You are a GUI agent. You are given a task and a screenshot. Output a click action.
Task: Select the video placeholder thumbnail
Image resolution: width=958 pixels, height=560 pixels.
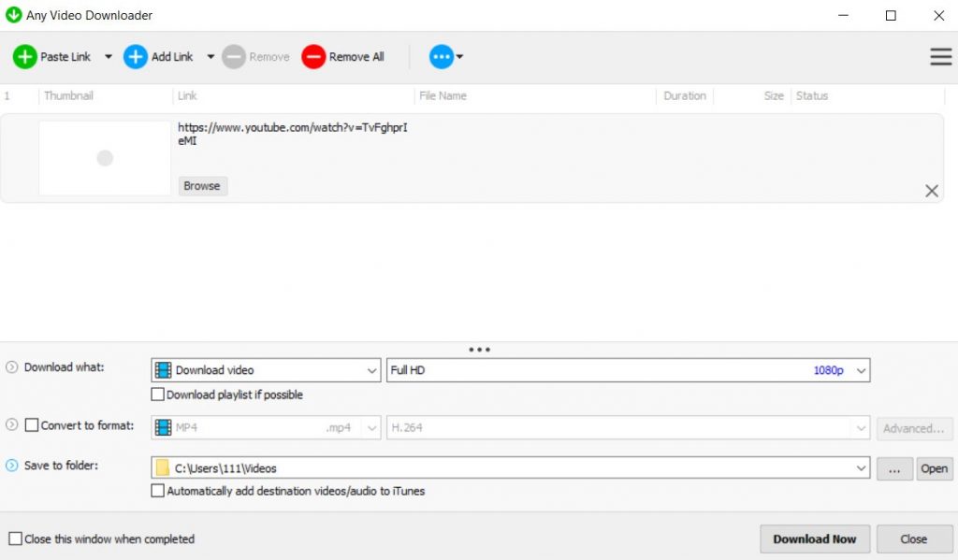click(105, 158)
